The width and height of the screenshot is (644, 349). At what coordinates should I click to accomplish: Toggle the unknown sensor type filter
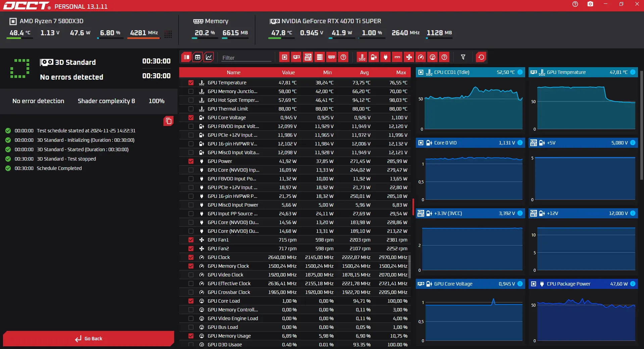click(444, 57)
